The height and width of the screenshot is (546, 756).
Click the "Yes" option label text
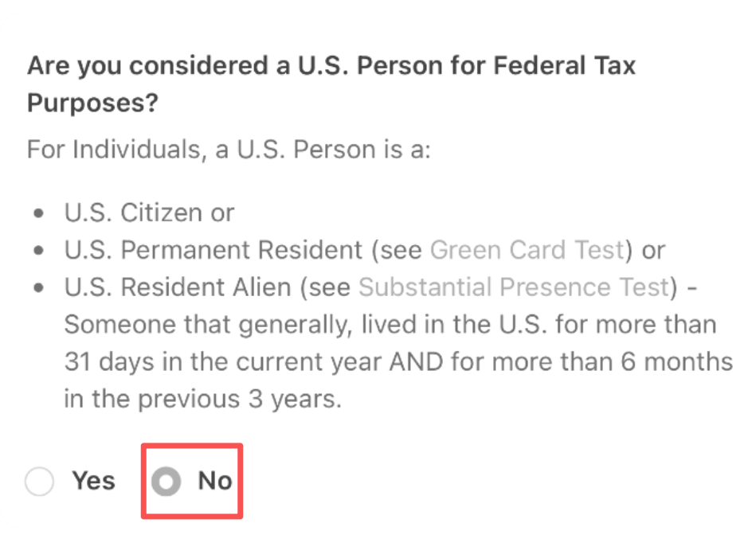pos(93,481)
